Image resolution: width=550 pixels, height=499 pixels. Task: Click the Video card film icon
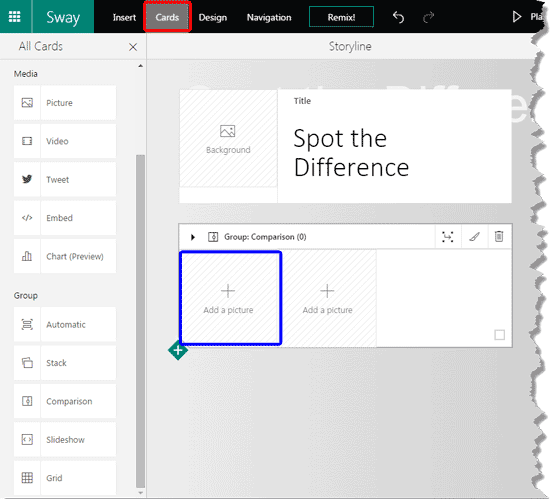(27, 141)
